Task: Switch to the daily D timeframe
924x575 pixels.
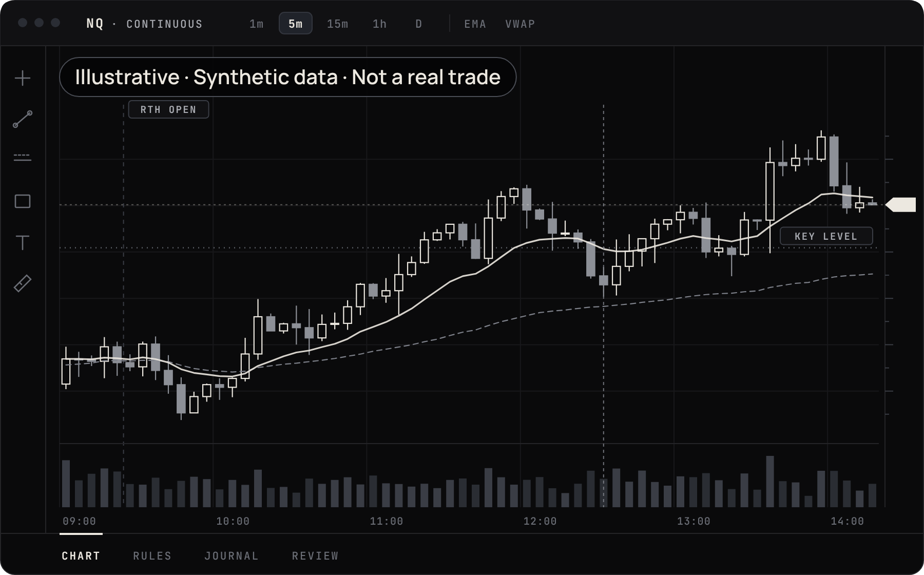Action: coord(419,24)
